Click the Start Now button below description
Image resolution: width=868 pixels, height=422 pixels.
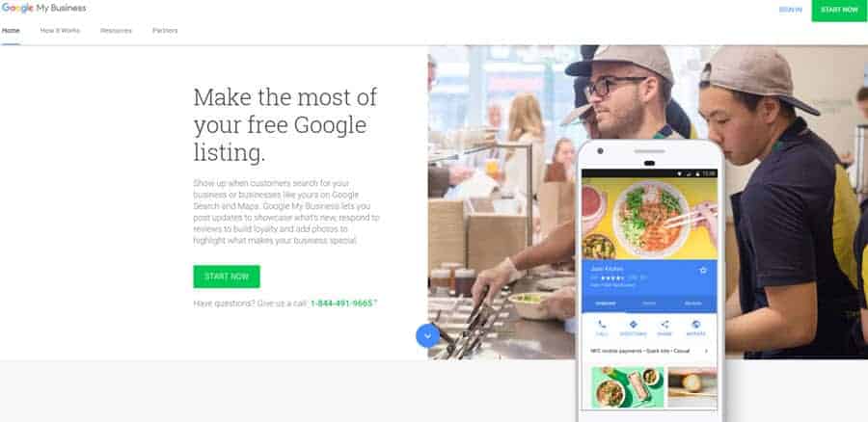227,277
